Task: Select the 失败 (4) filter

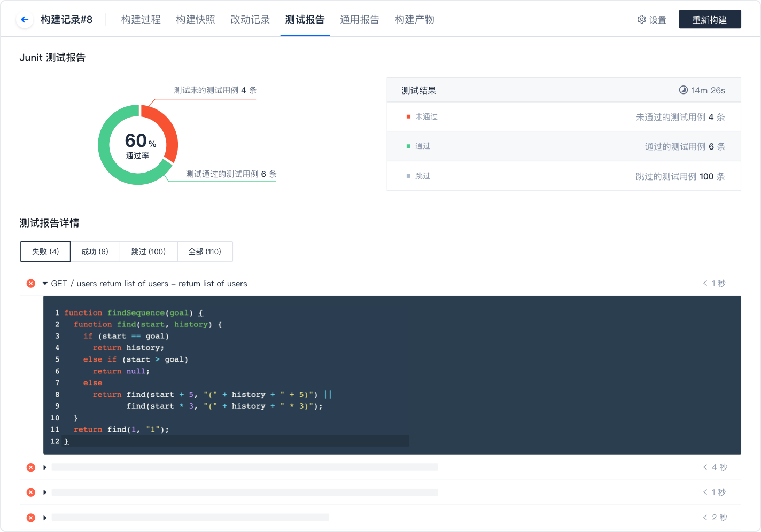Action: [45, 252]
